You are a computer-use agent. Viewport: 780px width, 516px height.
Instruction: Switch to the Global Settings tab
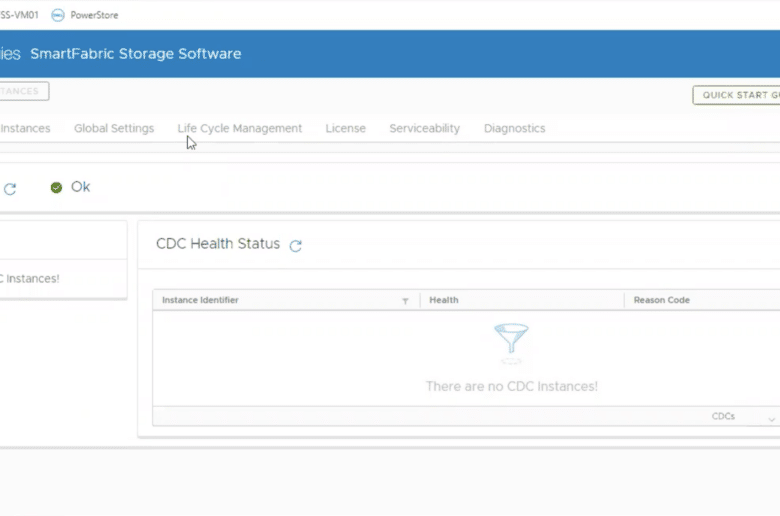[x=114, y=128]
